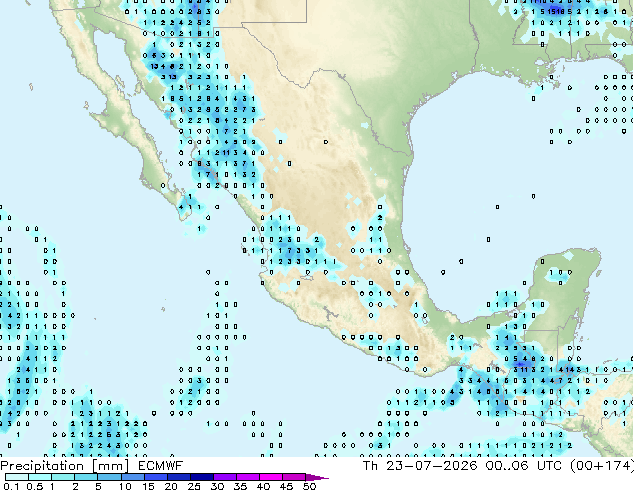Click the "Precipitation" title word
Viewport: 634px width, 490px height.
point(42,466)
